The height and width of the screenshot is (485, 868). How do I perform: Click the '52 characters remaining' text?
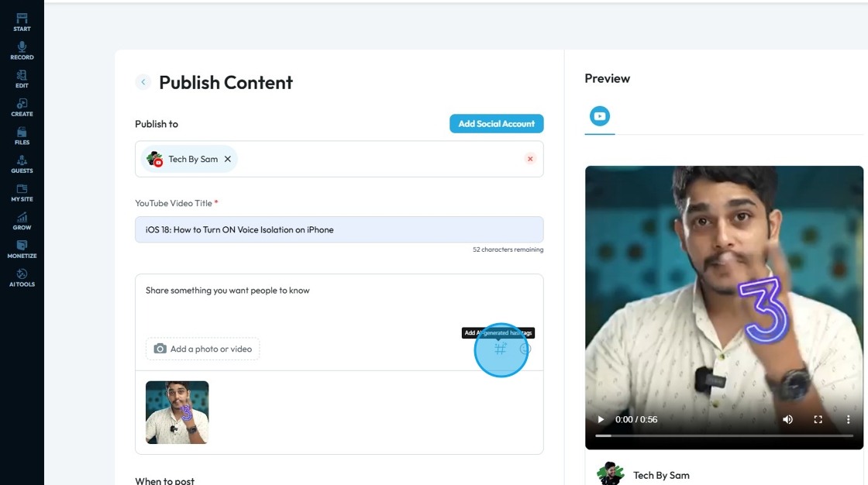pyautogui.click(x=508, y=249)
